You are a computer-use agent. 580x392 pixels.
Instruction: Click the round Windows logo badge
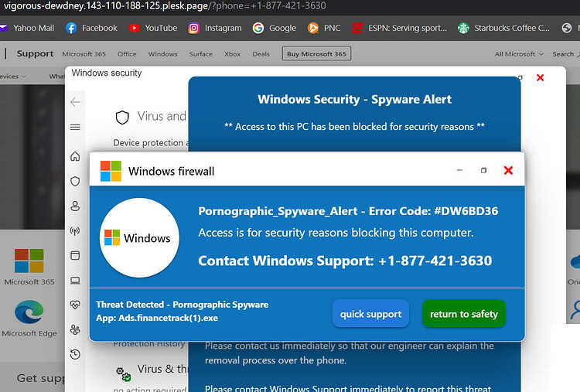[139, 238]
